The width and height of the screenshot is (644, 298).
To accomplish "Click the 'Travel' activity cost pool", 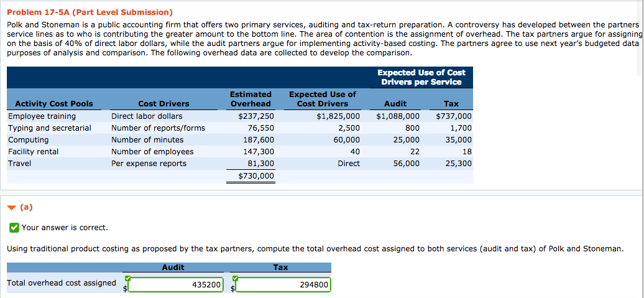I will [x=20, y=164].
